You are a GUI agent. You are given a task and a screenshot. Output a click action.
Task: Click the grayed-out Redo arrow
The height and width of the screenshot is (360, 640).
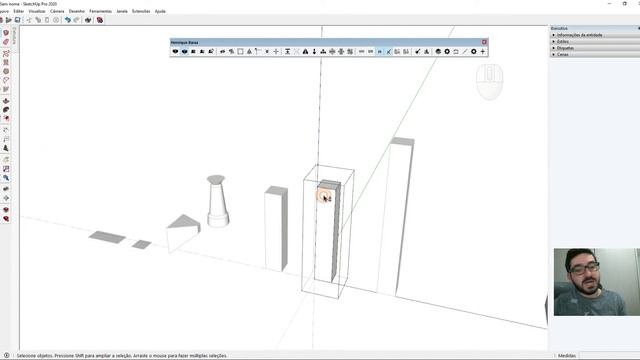[x=76, y=20]
